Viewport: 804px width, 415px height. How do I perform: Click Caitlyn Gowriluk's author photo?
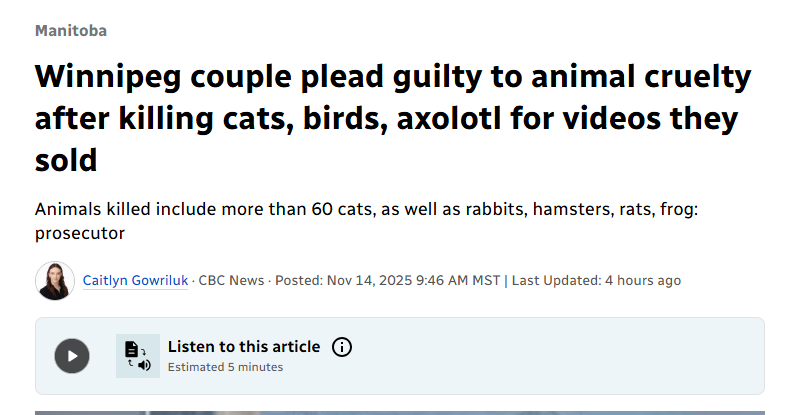(x=54, y=281)
